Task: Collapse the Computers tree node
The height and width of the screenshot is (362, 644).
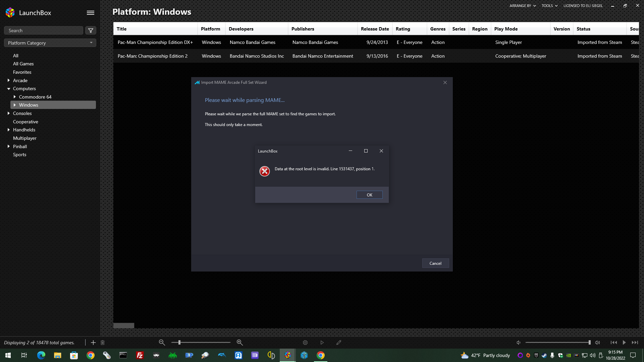Action: (x=9, y=89)
